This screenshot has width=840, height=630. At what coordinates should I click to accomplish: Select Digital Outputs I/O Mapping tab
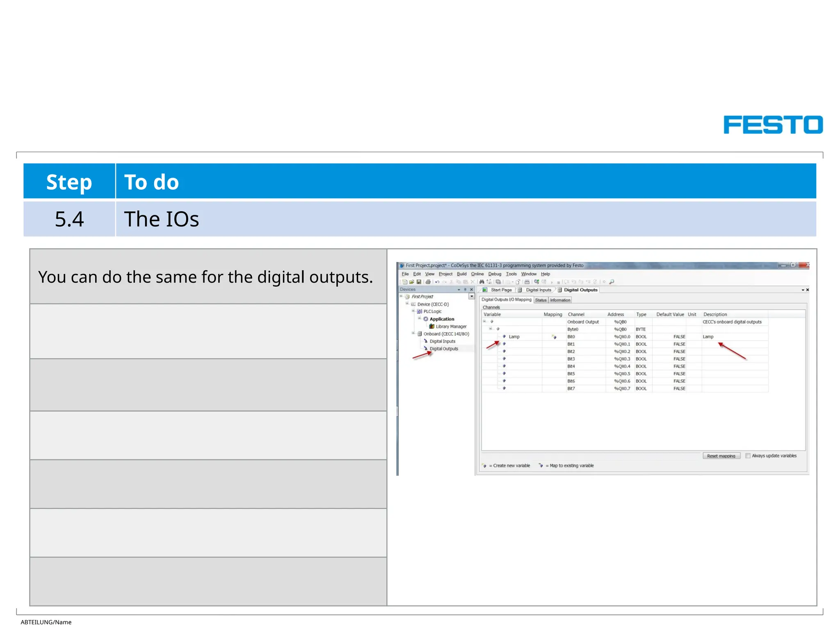pyautogui.click(x=507, y=300)
